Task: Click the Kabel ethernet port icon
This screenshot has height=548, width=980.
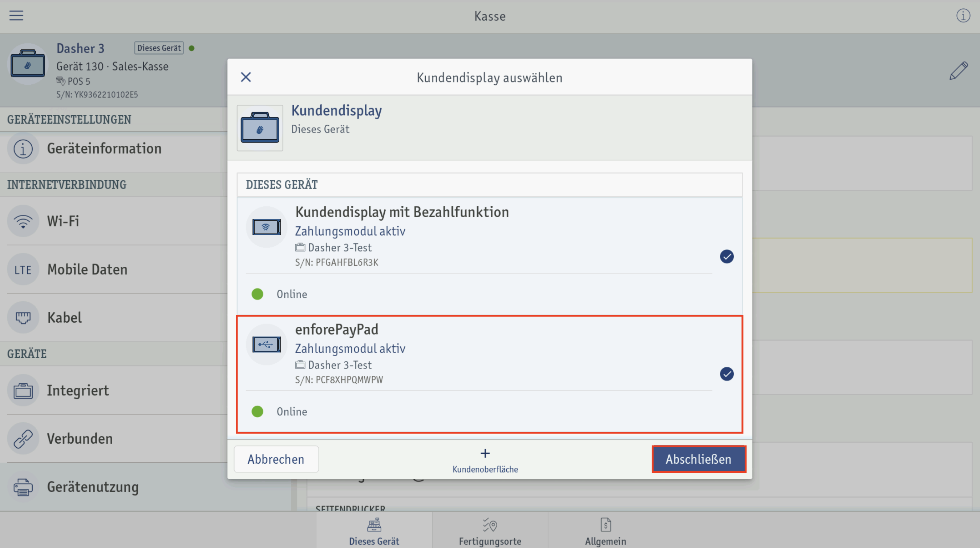Action: click(23, 317)
